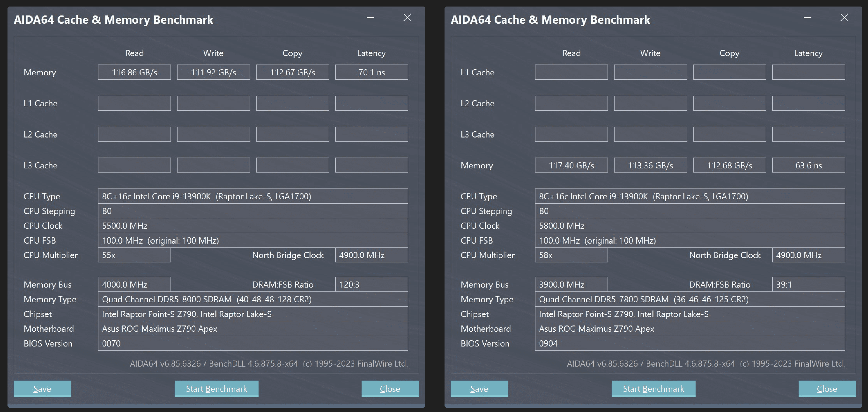The image size is (868, 412).
Task: Click left window North Bridge Clock 4900.0 MHz
Action: (x=372, y=255)
